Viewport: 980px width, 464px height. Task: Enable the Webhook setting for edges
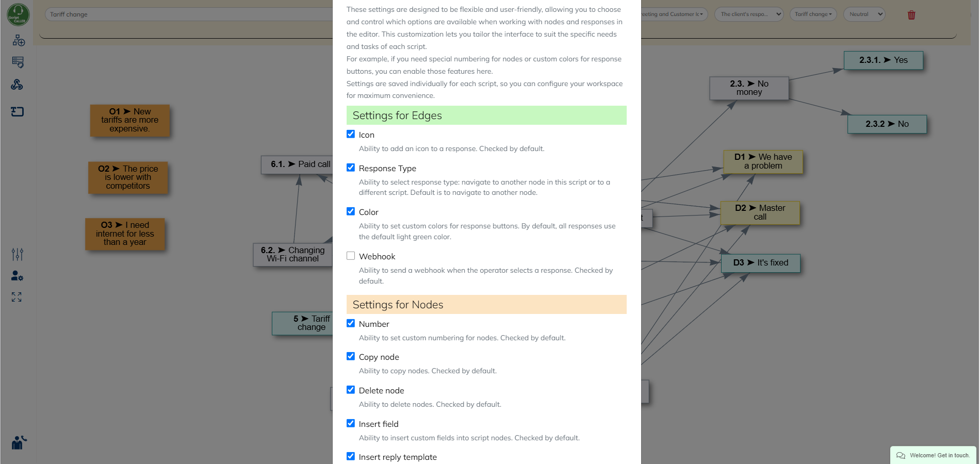pyautogui.click(x=351, y=255)
